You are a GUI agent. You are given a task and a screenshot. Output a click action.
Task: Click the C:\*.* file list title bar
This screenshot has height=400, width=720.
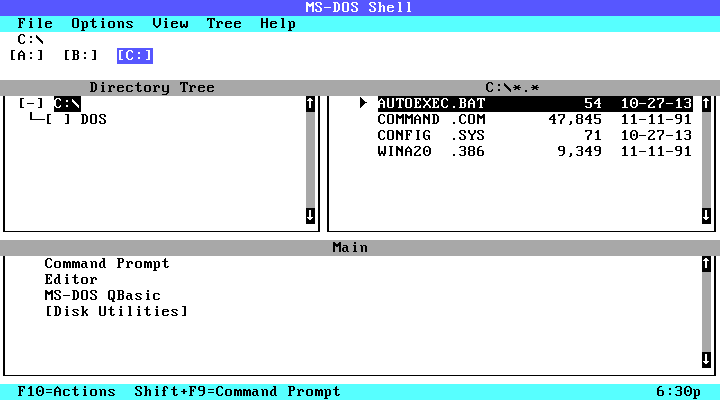[512, 87]
